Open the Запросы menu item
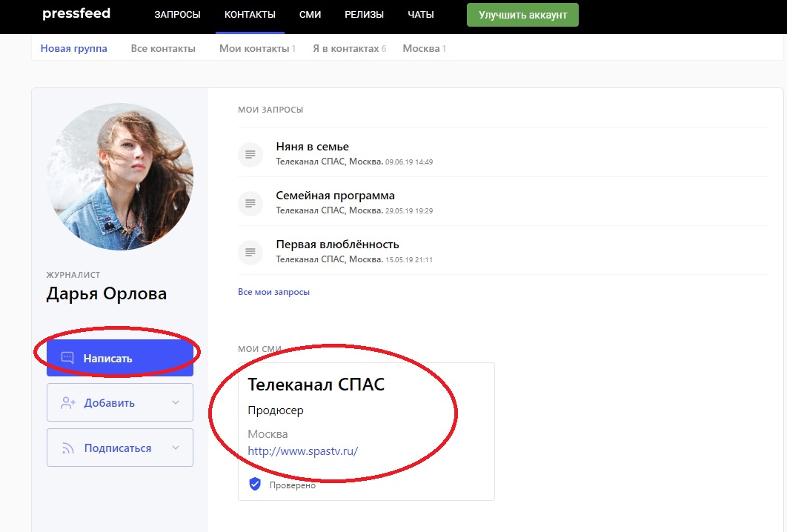The height and width of the screenshot is (532, 787). [x=177, y=15]
